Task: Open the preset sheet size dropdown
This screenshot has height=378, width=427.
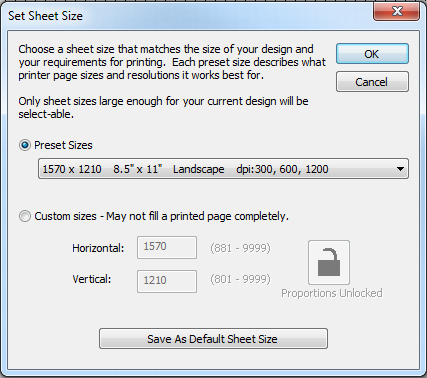Action: point(223,169)
